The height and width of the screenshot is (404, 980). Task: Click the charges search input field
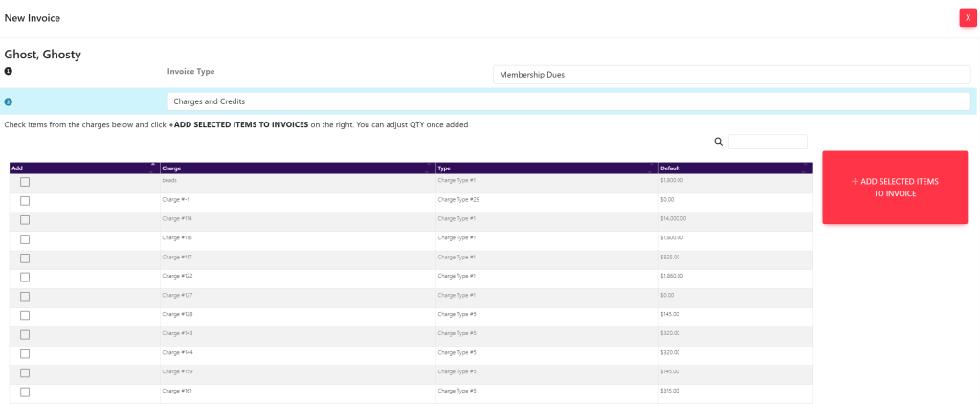click(x=767, y=142)
